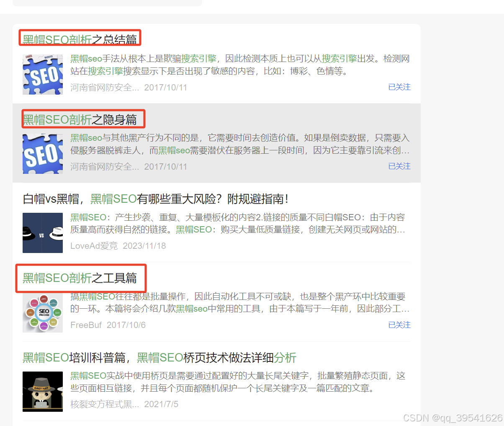Toggle 已关注 on the 总结篇 article
504x426 pixels.
(x=399, y=87)
